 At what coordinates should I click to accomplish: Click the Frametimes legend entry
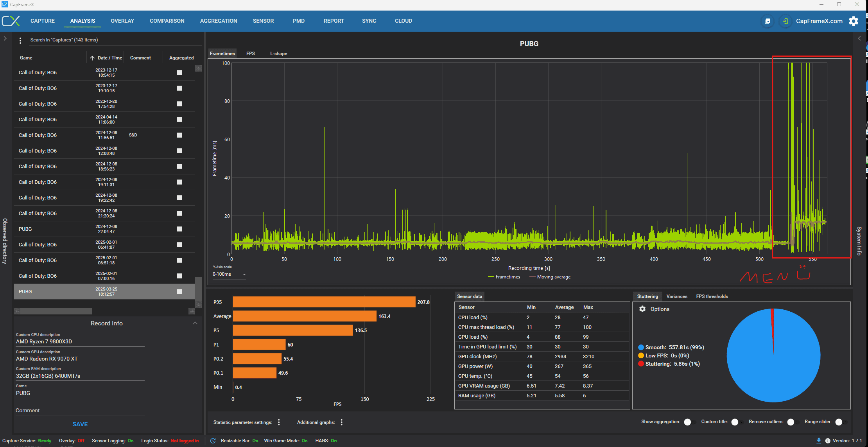pyautogui.click(x=504, y=277)
